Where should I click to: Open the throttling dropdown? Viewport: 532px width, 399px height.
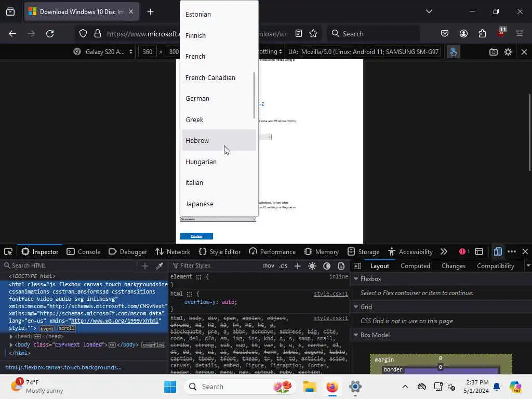tap(270, 51)
